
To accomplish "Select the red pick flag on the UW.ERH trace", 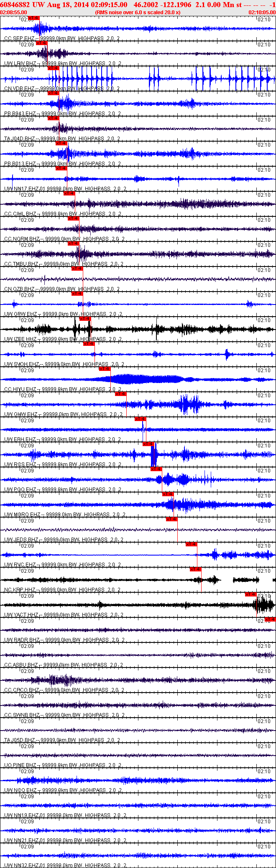I will (140, 419).
